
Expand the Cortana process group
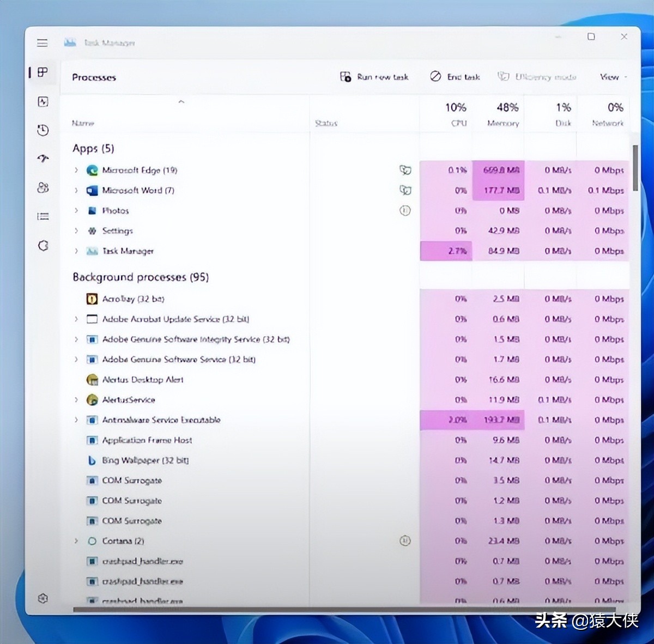(x=76, y=541)
